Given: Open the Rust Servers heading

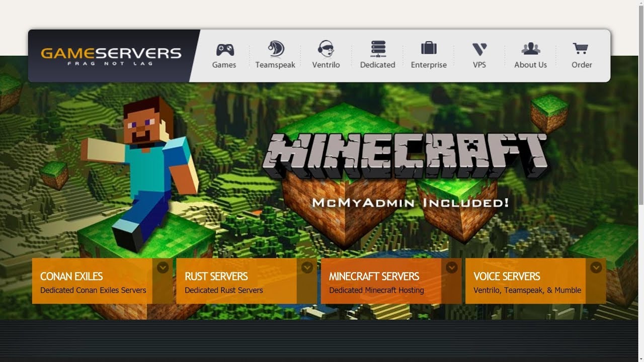Looking at the screenshot, I should pos(216,277).
